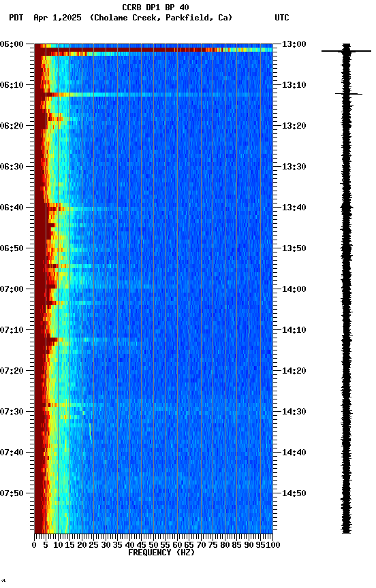Click the 06:20 PDT time label
Image resolution: width=376 pixels, height=588 pixels.
point(12,126)
